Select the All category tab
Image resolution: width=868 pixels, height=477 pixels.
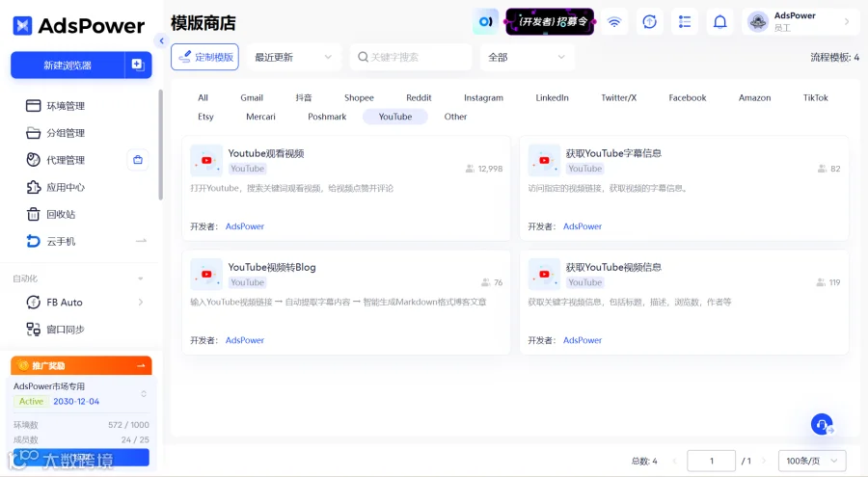[x=203, y=98]
